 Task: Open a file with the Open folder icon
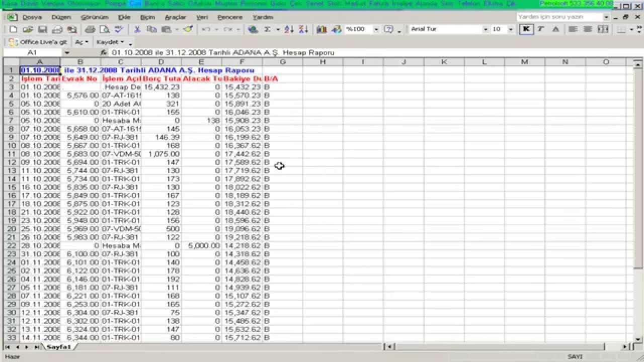[28, 30]
